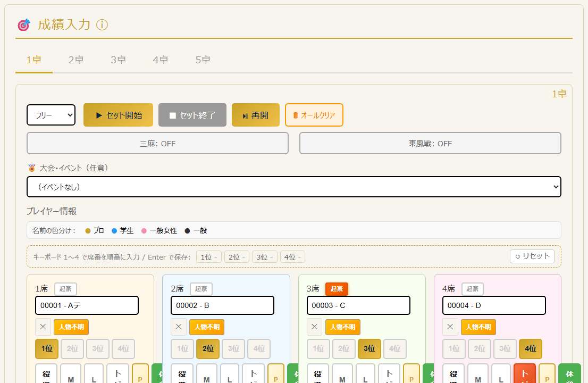The image size is (588, 383).
Task: Mark seat 4 as 人物不明
Action: 478,327
